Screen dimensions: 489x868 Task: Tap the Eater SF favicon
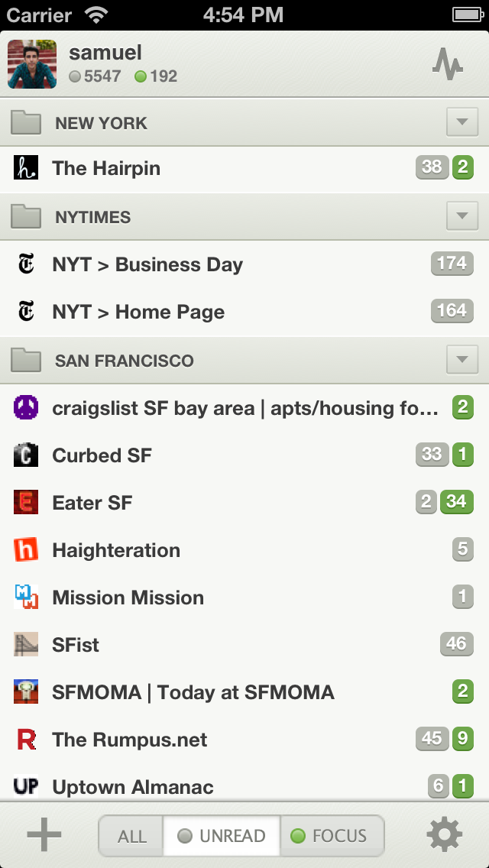point(26,503)
